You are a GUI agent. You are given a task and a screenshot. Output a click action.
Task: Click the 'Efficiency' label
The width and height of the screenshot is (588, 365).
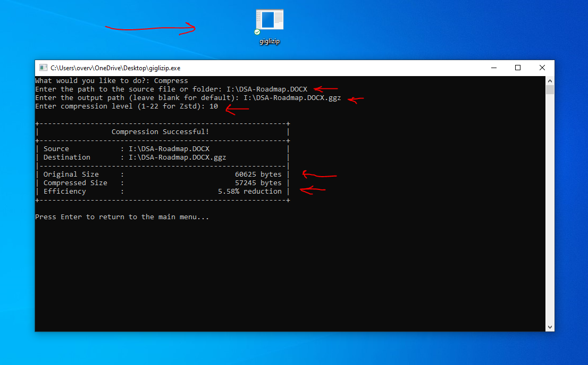(64, 192)
